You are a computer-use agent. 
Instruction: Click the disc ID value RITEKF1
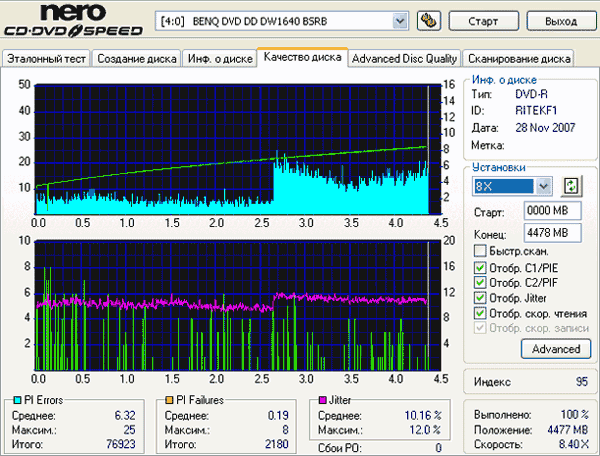tap(536, 111)
